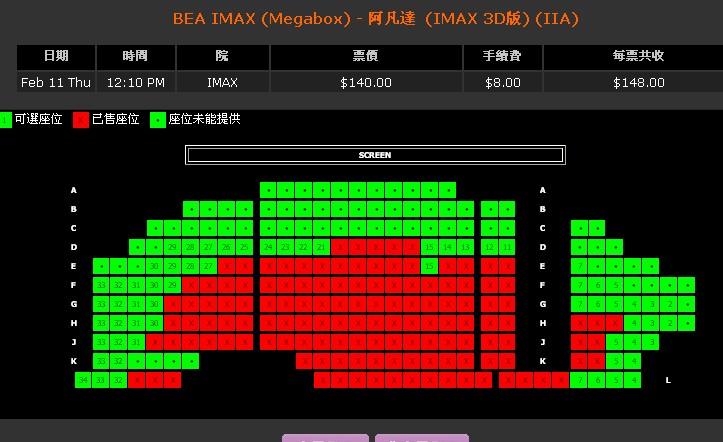Viewport: 723px width, 442px height.
Task: Select seat 30 in row H
Action: coord(155,323)
